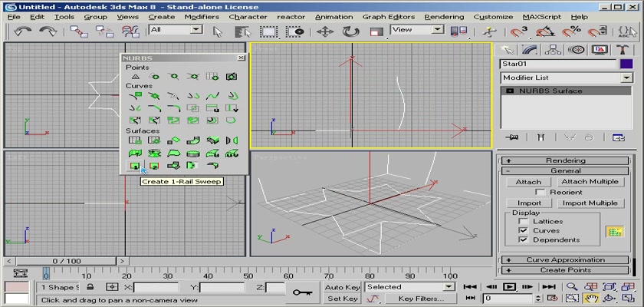Expand NURBS Surface in modifier stack
The width and height of the screenshot is (644, 307).
coord(510,91)
